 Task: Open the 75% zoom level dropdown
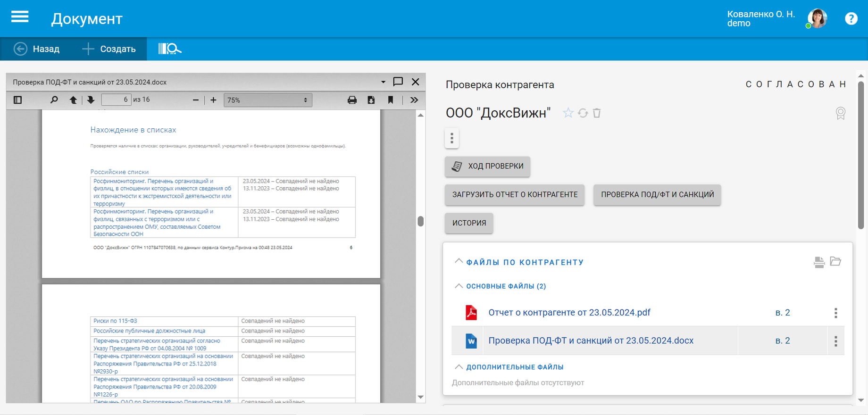pos(267,100)
